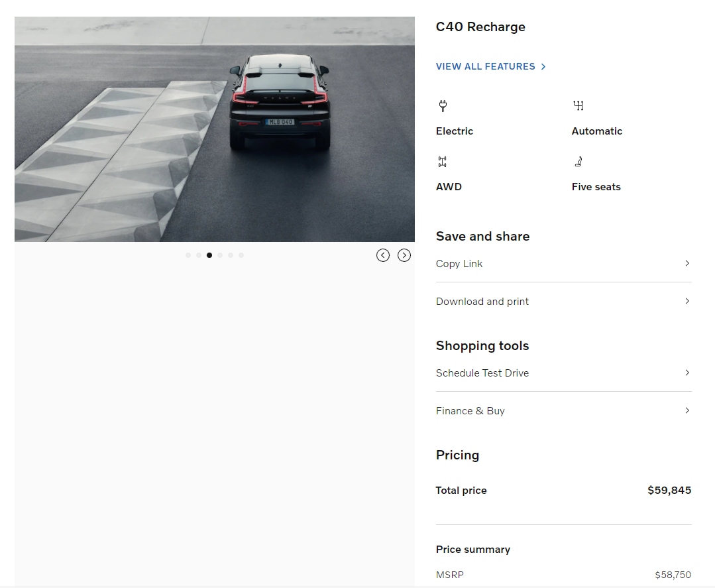Image resolution: width=715 pixels, height=588 pixels.
Task: Open Finance & Buy
Action: [x=564, y=411]
